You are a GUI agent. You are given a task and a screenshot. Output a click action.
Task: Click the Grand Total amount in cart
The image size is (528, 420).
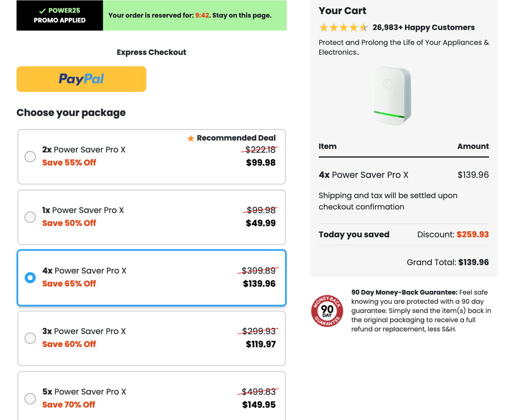(473, 263)
